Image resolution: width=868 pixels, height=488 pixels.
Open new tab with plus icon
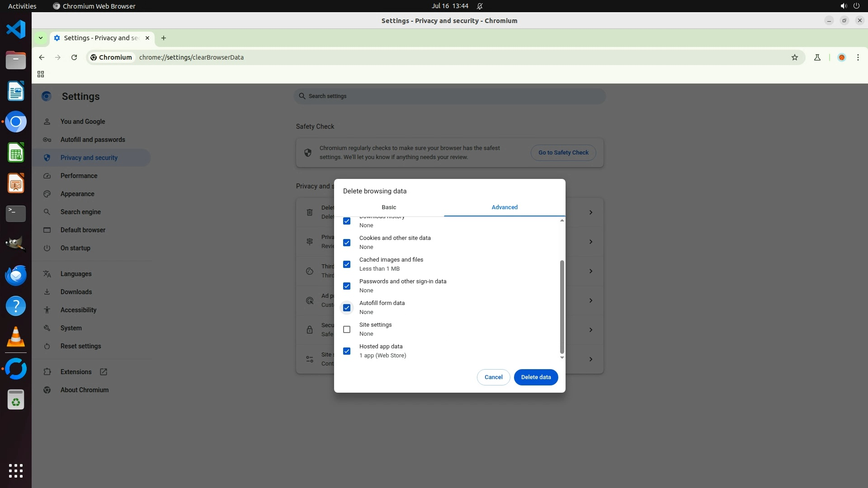point(164,38)
